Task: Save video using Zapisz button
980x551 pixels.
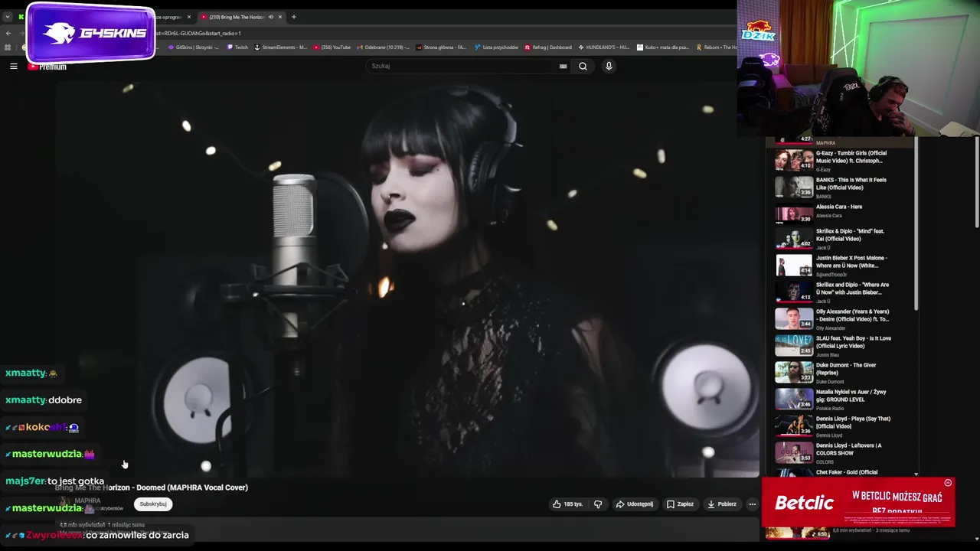Action: pos(680,504)
